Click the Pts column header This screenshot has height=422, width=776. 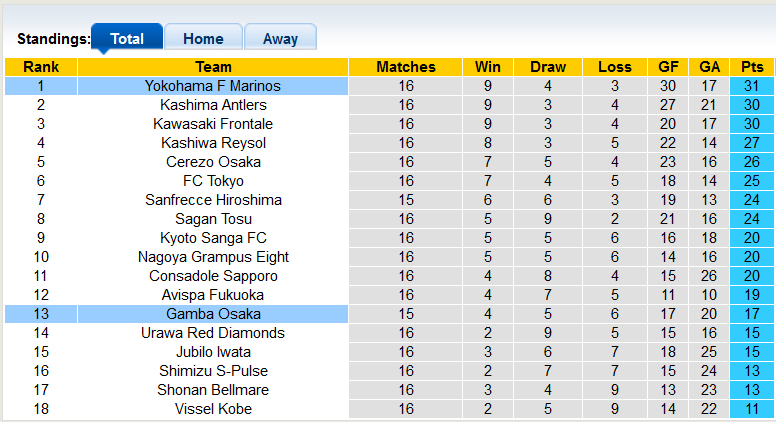(752, 67)
